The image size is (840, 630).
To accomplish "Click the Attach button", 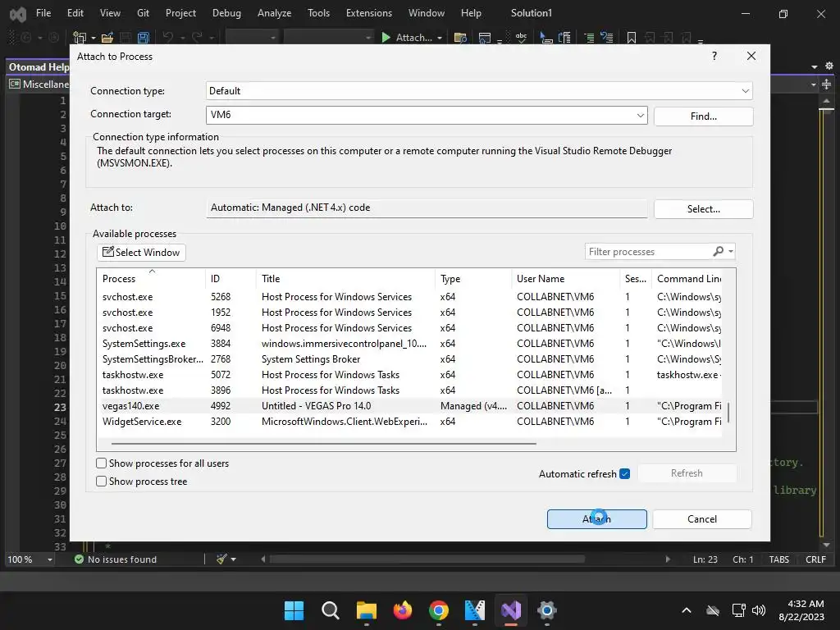I will [597, 518].
